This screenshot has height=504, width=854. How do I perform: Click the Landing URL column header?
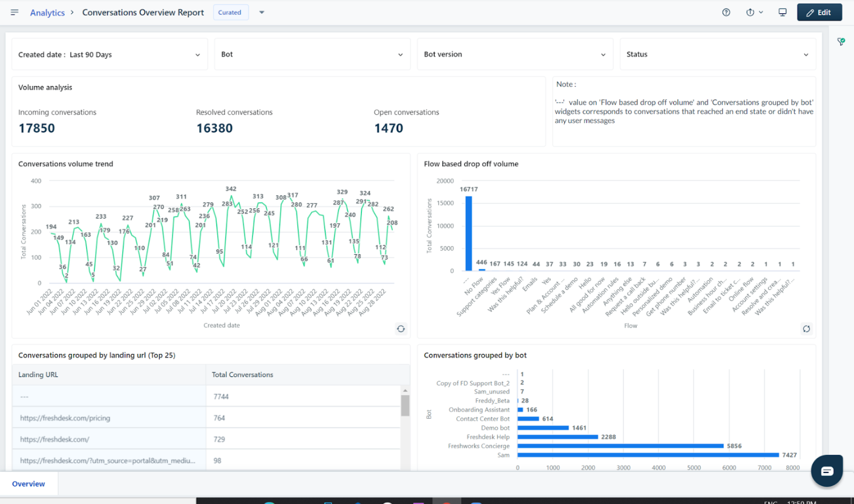(x=109, y=375)
